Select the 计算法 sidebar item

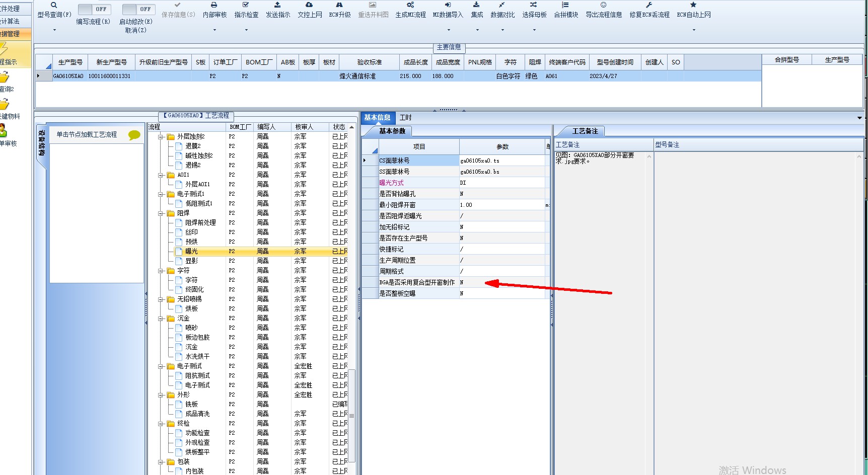click(x=15, y=21)
